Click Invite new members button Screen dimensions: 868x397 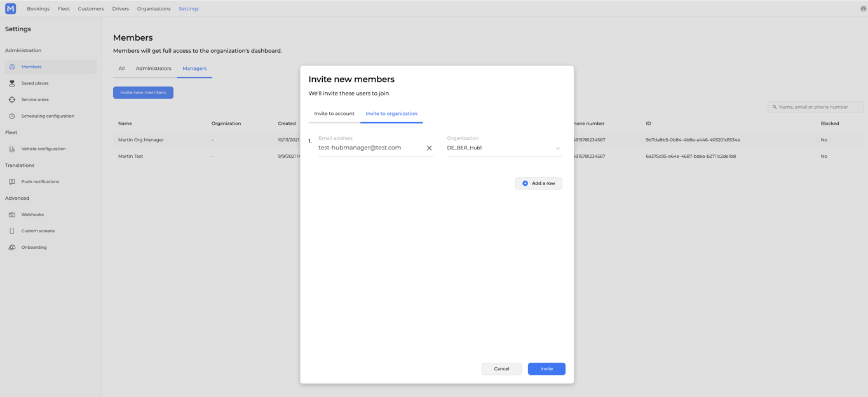[x=143, y=93]
